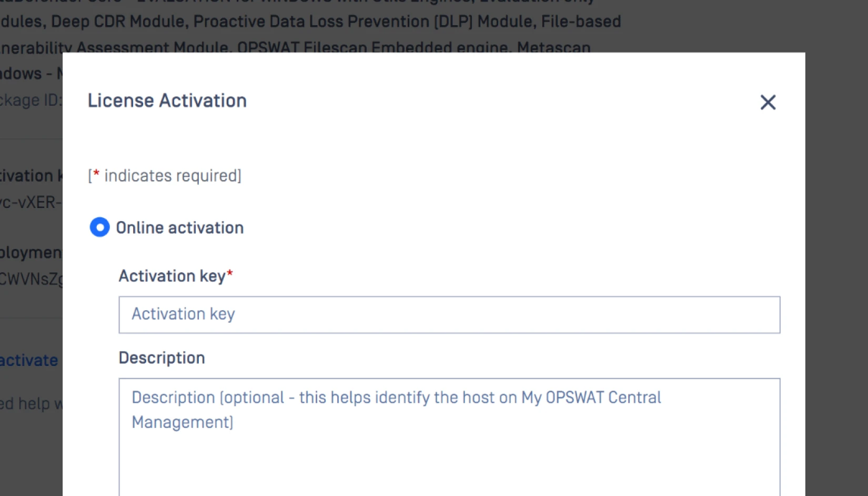Image resolution: width=868 pixels, height=496 pixels.
Task: Focus the Activation key input field
Action: tap(449, 314)
